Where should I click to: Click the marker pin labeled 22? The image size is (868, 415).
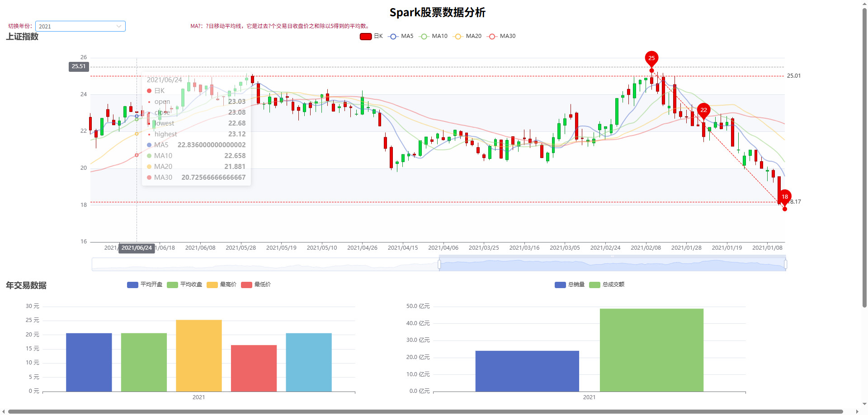[703, 111]
